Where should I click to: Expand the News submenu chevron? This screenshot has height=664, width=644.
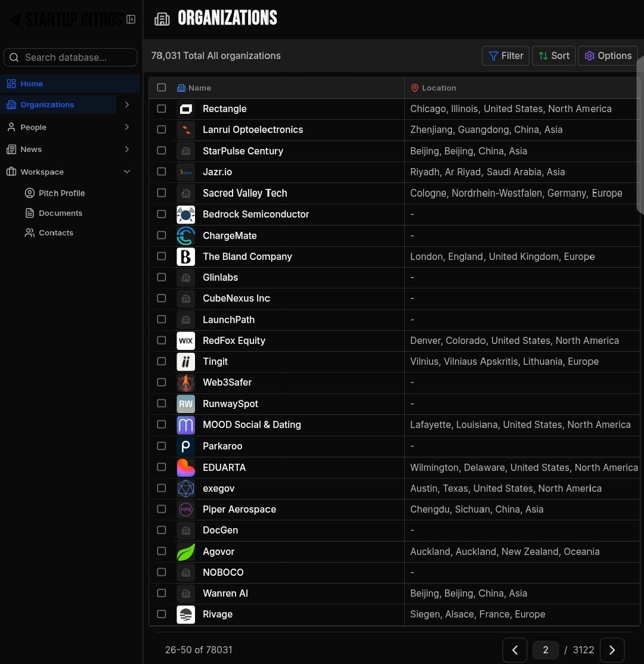(x=126, y=149)
